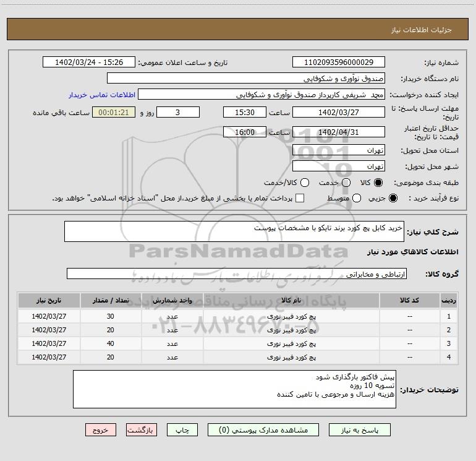Select the کالا radio button
This screenshot has height=461, width=476.
[x=378, y=183]
